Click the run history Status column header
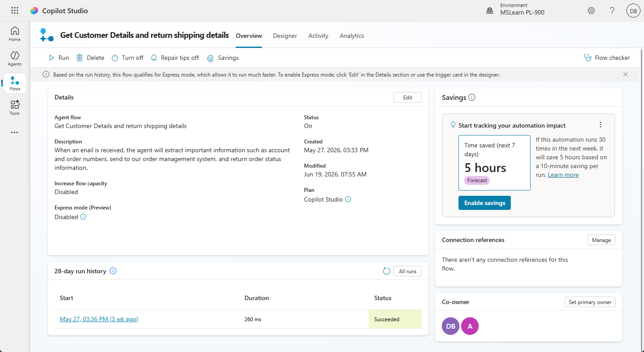The width and height of the screenshot is (644, 352). (382, 298)
